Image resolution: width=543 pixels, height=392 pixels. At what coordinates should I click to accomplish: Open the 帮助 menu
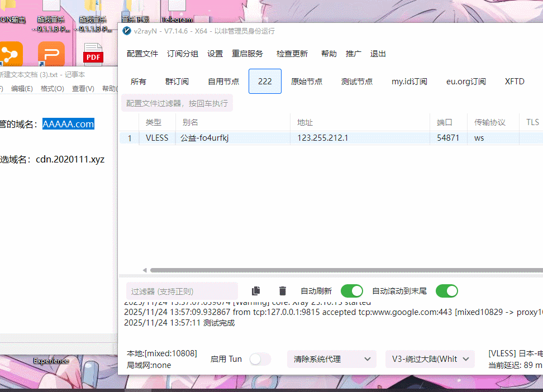pos(329,54)
